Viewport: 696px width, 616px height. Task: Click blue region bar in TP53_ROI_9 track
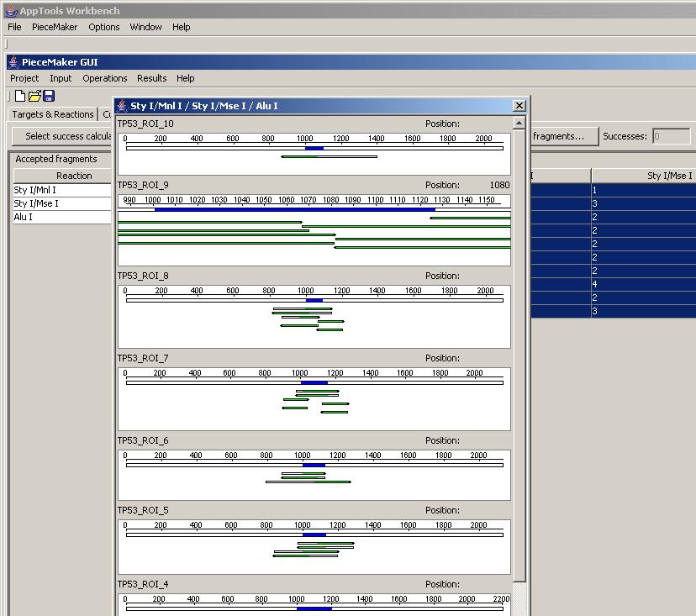coord(294,209)
